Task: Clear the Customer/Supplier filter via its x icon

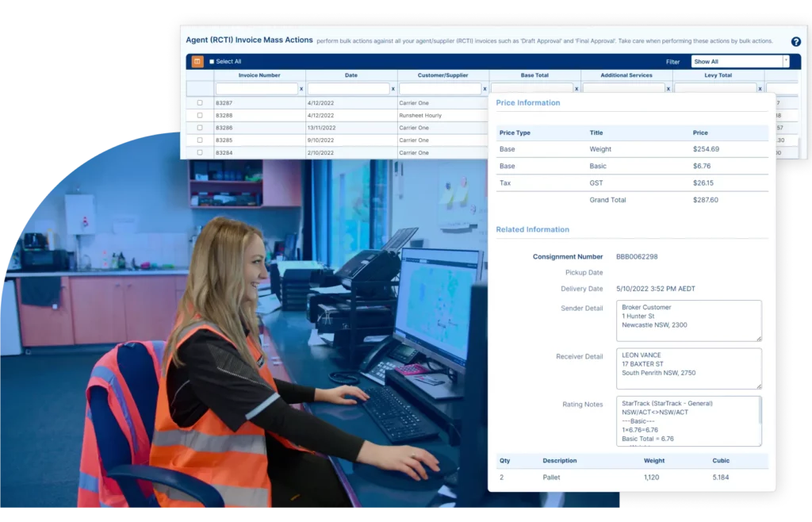Action: [485, 89]
